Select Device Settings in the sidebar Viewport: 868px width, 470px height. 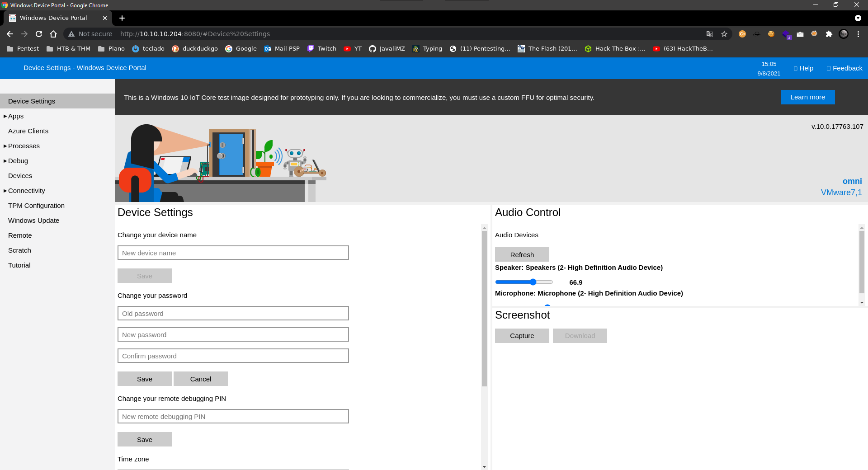click(x=57, y=101)
